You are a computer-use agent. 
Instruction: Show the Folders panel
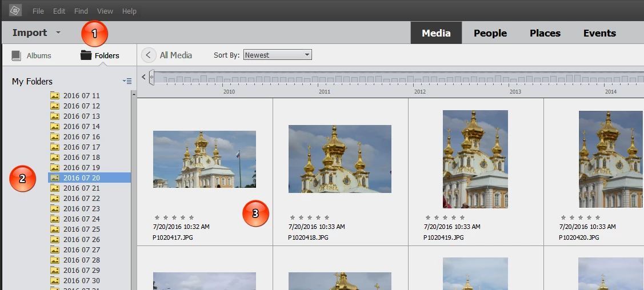point(100,55)
